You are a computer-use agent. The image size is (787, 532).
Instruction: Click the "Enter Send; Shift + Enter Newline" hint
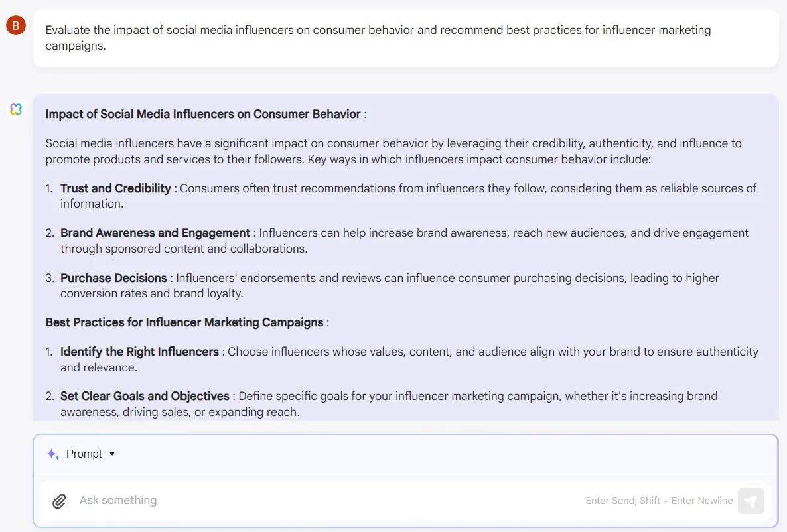tap(659, 501)
